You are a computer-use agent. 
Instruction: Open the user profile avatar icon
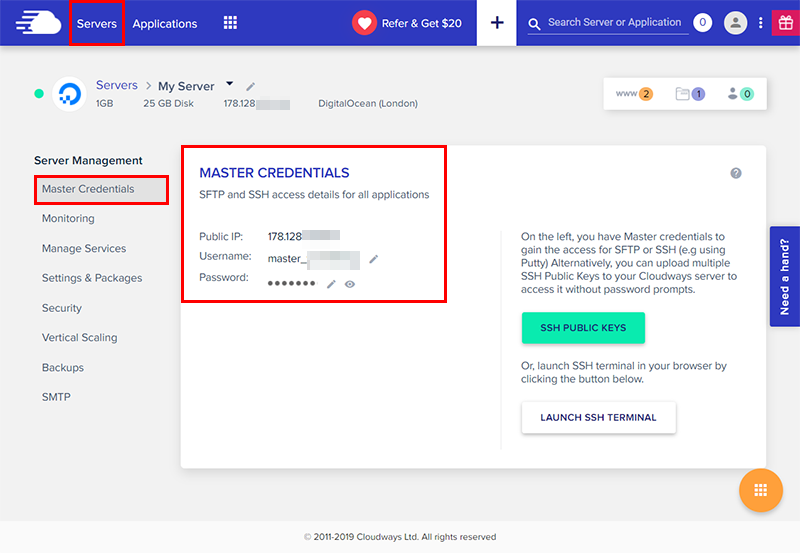pos(736,23)
